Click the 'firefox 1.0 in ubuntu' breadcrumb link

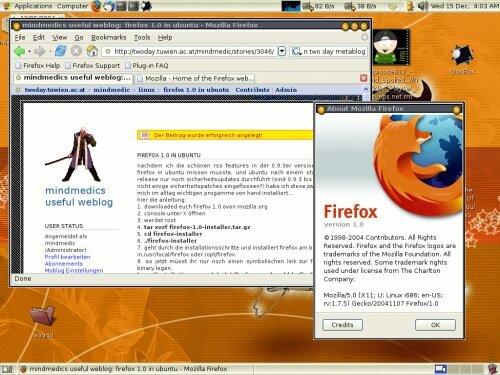[196, 90]
